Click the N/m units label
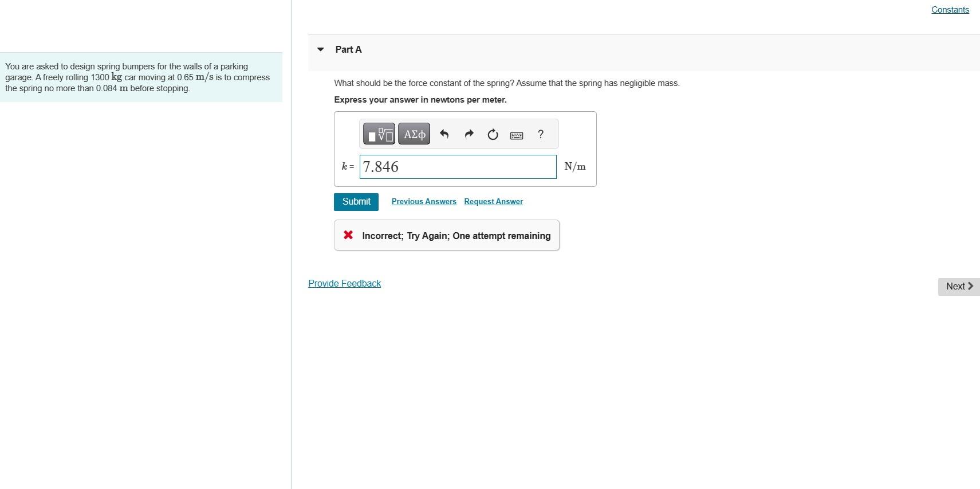The width and height of the screenshot is (980, 489). coord(575,167)
